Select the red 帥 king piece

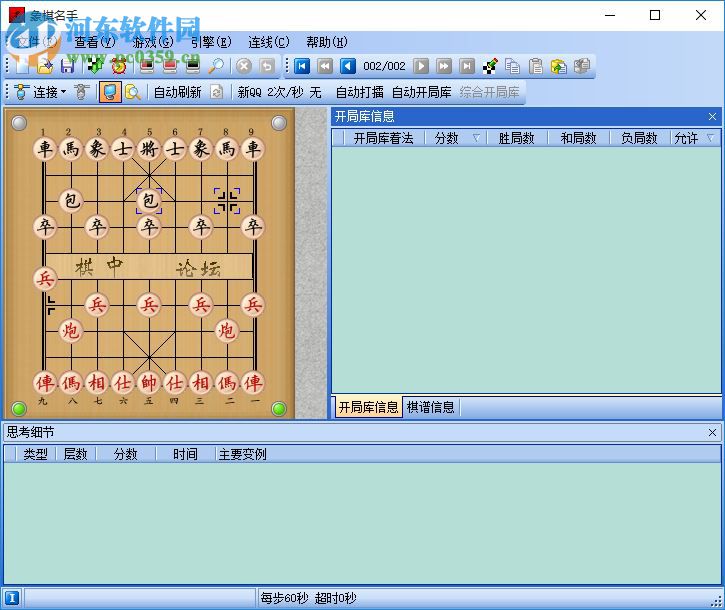coord(149,382)
